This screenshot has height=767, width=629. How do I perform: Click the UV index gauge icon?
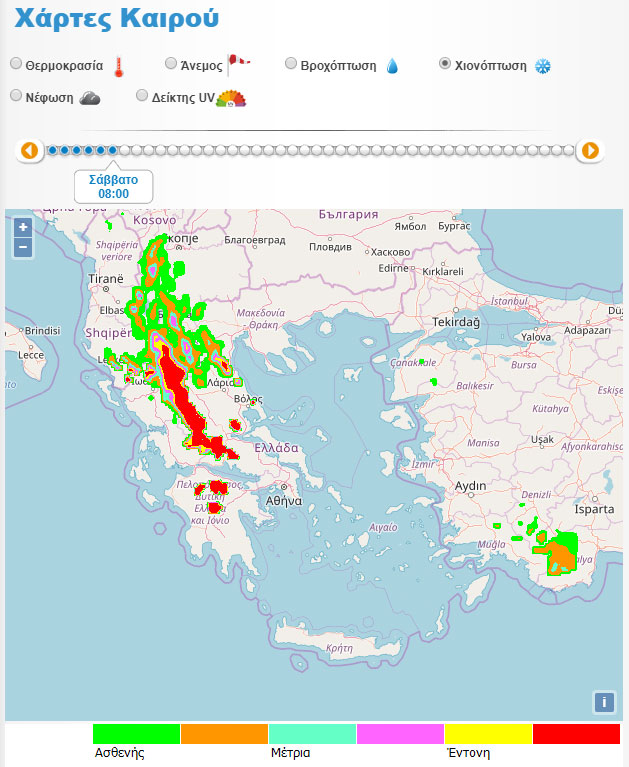coord(231,98)
